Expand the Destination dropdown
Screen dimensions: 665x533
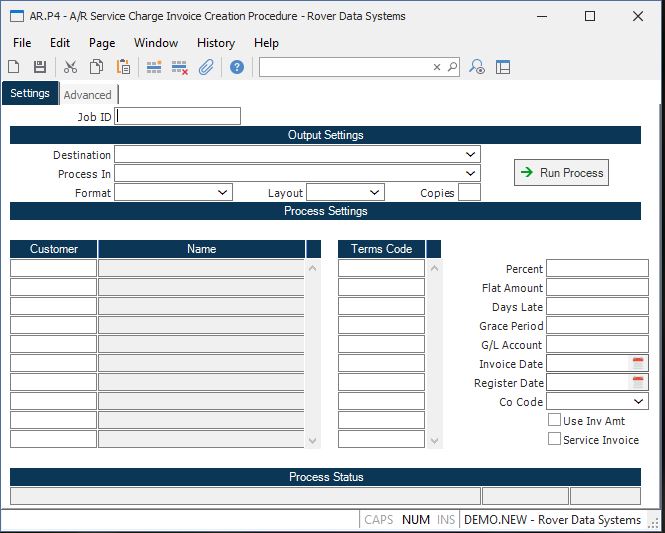470,155
